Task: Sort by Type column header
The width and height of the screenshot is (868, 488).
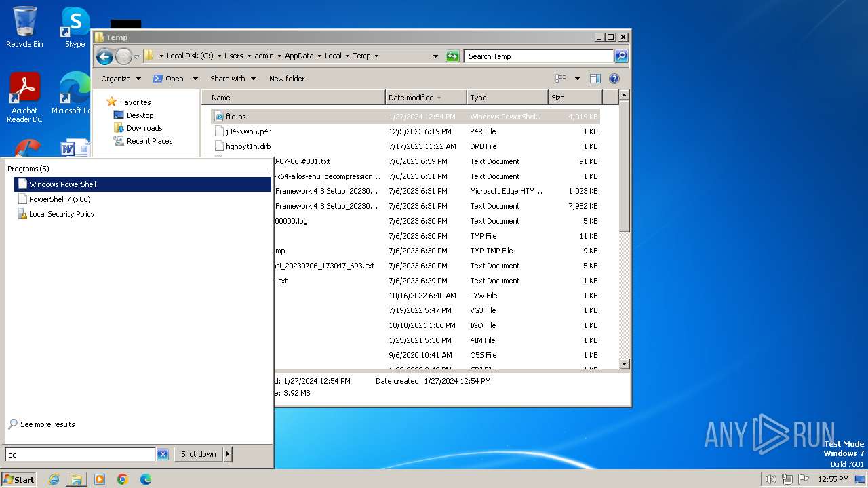Action: (x=507, y=98)
